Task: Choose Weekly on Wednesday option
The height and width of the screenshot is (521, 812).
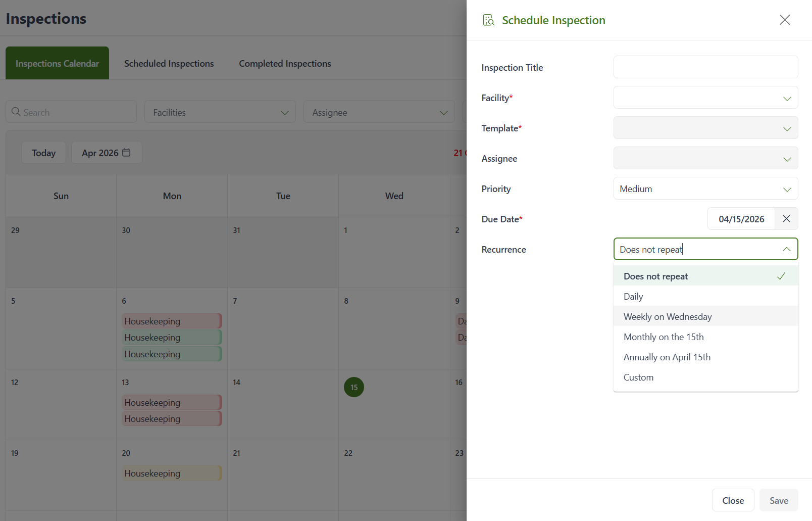Action: tap(668, 317)
